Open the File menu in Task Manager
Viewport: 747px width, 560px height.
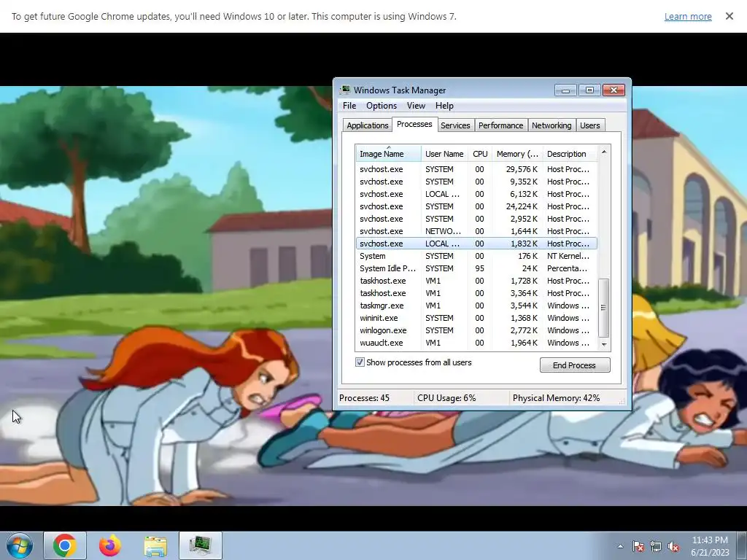click(349, 106)
